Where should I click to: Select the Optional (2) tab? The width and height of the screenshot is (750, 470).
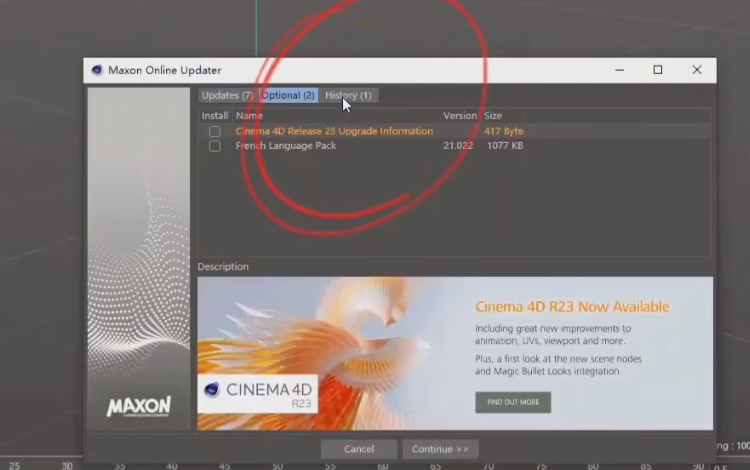tap(288, 96)
